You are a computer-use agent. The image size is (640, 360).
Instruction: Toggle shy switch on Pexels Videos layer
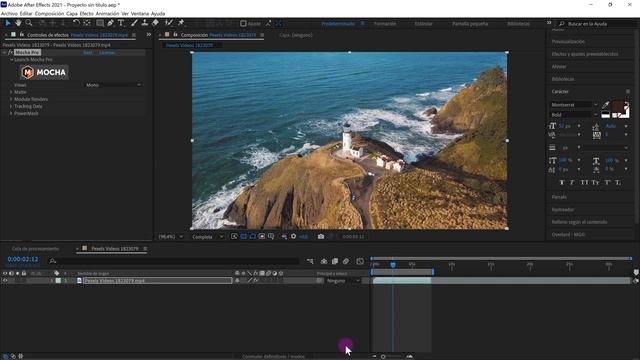coord(237,281)
